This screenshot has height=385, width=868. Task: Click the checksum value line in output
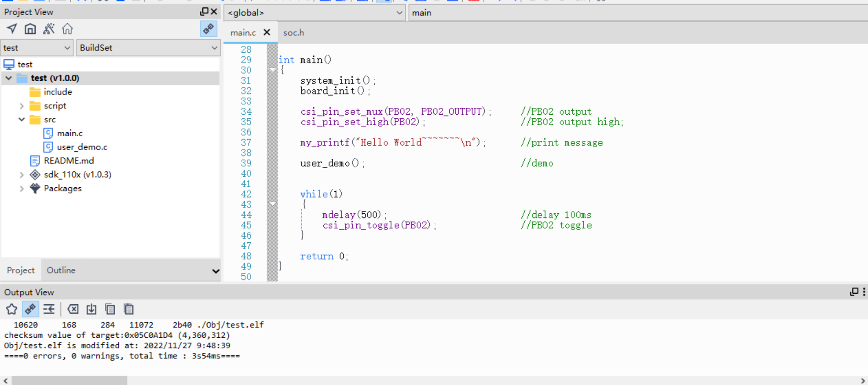(x=117, y=335)
